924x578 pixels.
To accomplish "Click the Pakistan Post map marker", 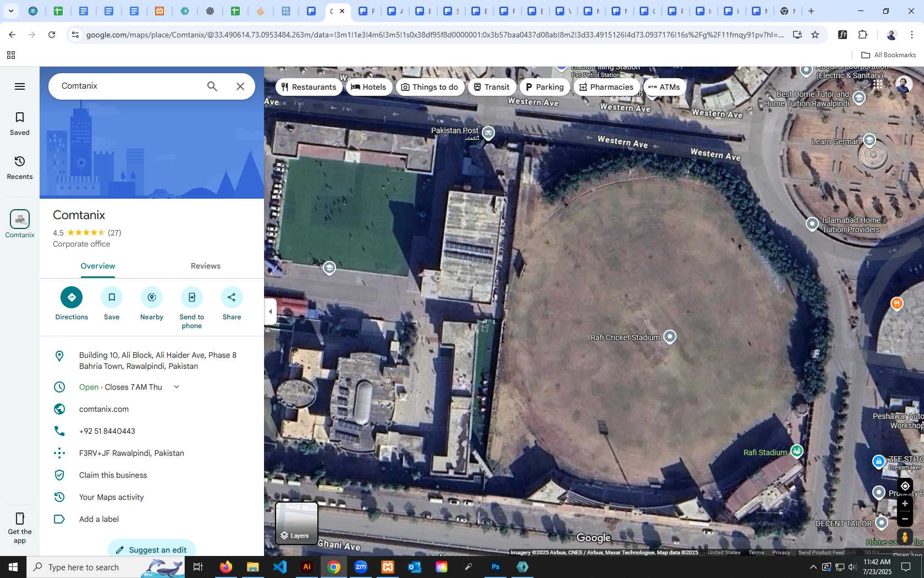I will (x=488, y=133).
